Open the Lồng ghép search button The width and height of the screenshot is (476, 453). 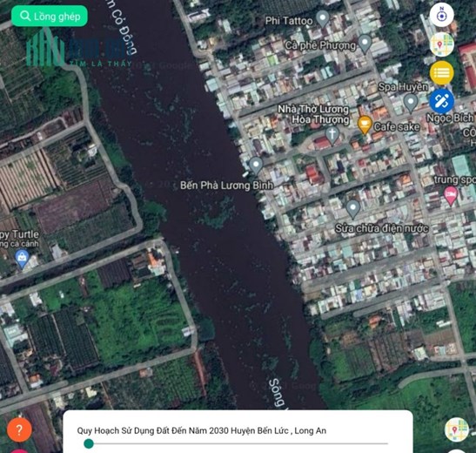click(50, 16)
